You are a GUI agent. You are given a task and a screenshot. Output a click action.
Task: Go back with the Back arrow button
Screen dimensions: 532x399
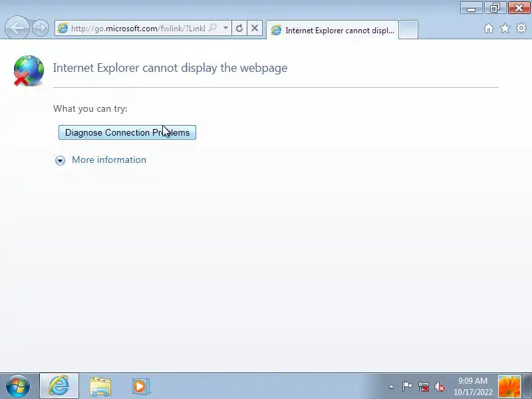17,28
